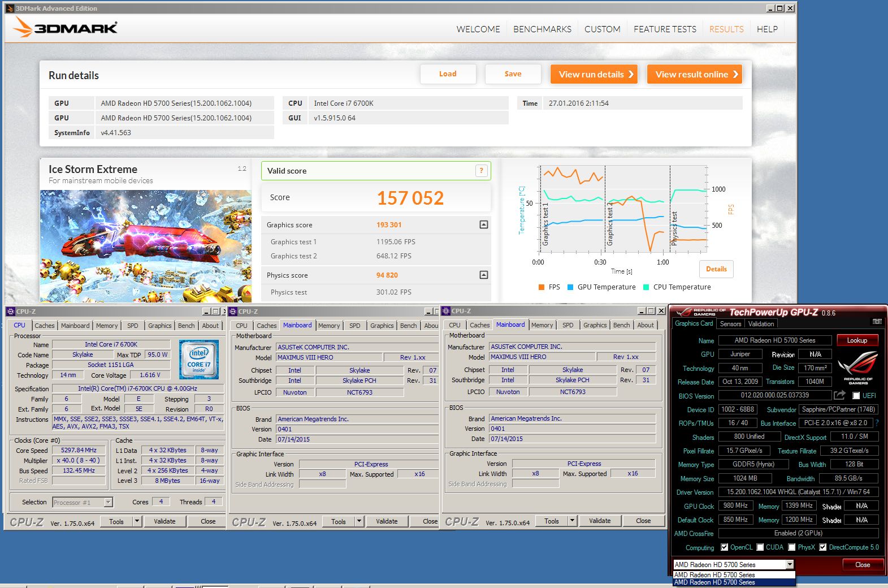This screenshot has width=888, height=588.
Task: Click the 3DMark logo
Action: tap(65, 27)
